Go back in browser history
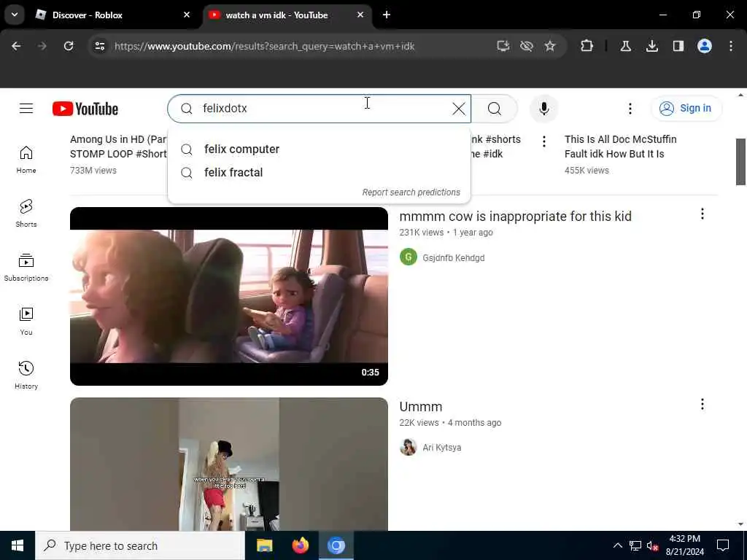The image size is (747, 560). tap(16, 46)
